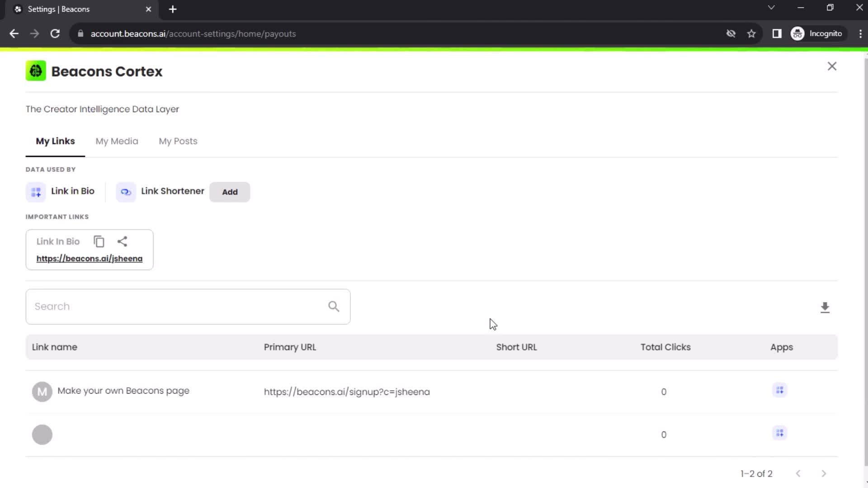Click the download icon on the right
Screen dimensions: 868x488
click(x=826, y=307)
